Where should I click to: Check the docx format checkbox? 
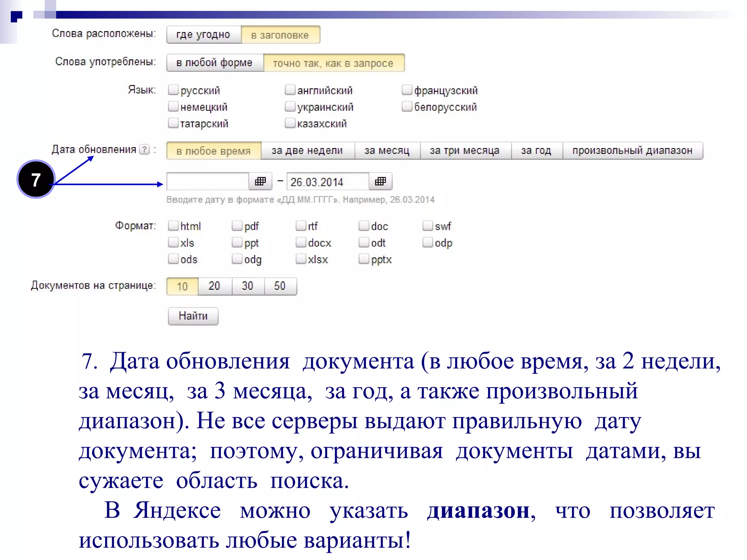[x=301, y=242]
